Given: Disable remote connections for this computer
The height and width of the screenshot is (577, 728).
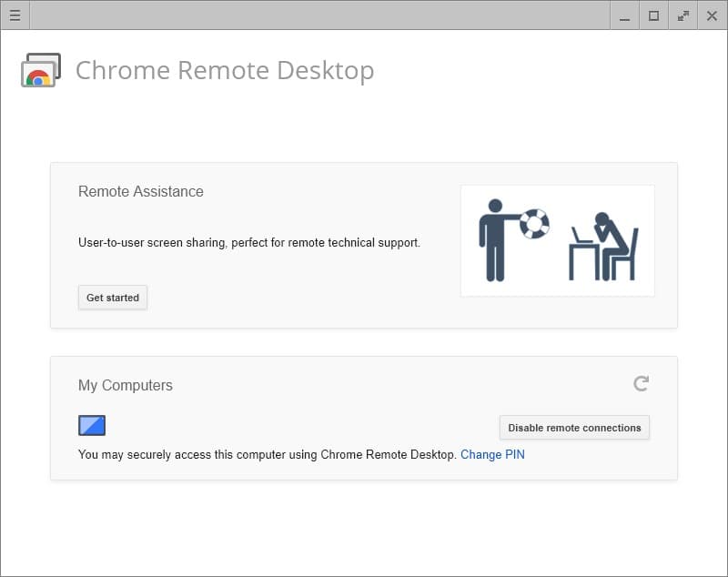Looking at the screenshot, I should tap(574, 428).
